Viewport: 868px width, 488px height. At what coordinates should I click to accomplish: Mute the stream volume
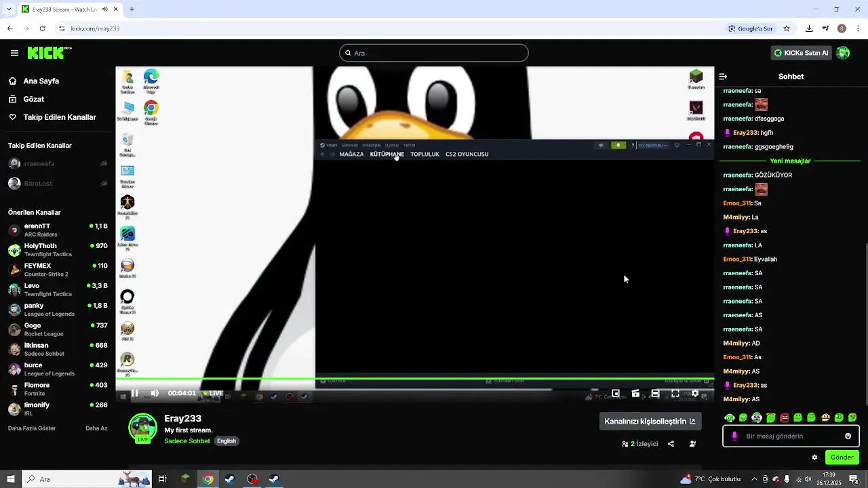pos(155,393)
